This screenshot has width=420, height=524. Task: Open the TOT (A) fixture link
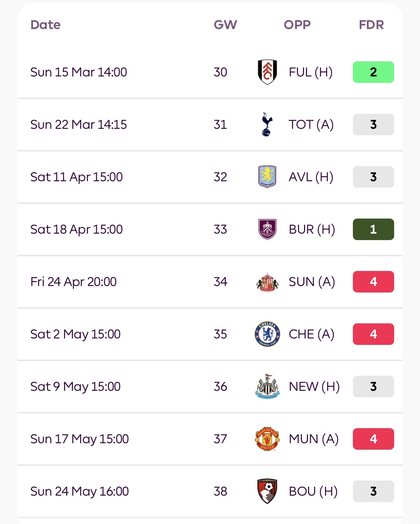(x=311, y=125)
